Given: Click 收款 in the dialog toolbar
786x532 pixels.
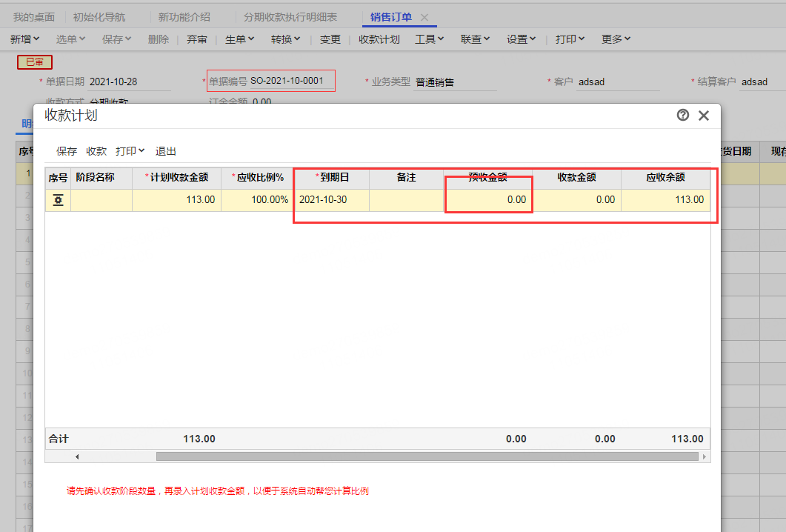Looking at the screenshot, I should coord(96,151).
